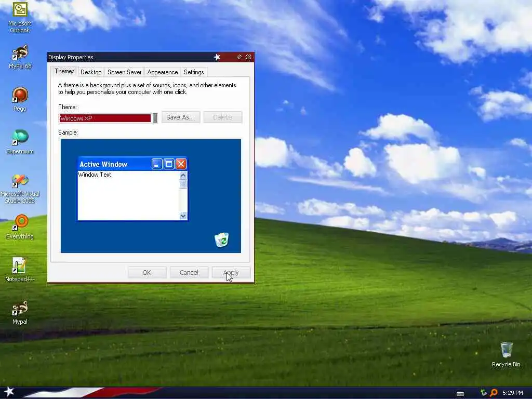Click the sample window's close button
Image resolution: width=532 pixels, height=399 pixels.
[x=181, y=164]
